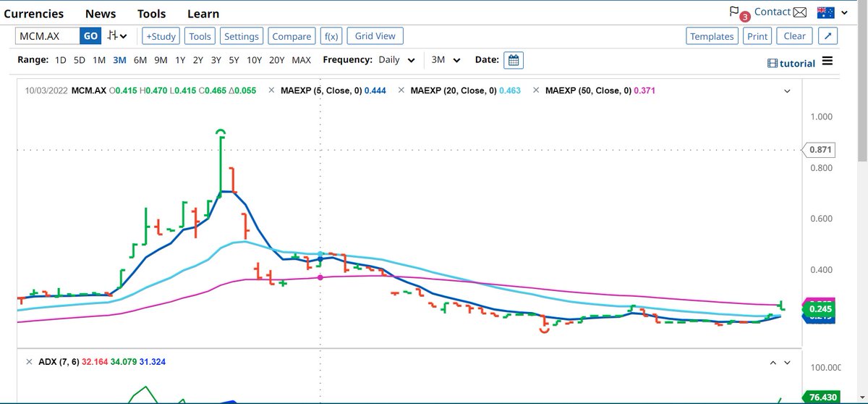Screen dimensions: 868x404
Task: Select the MAX range
Action: pos(302,60)
